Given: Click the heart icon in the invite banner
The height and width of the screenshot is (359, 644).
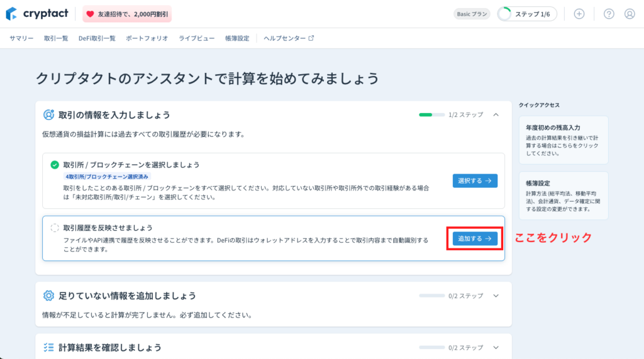Looking at the screenshot, I should 91,14.
